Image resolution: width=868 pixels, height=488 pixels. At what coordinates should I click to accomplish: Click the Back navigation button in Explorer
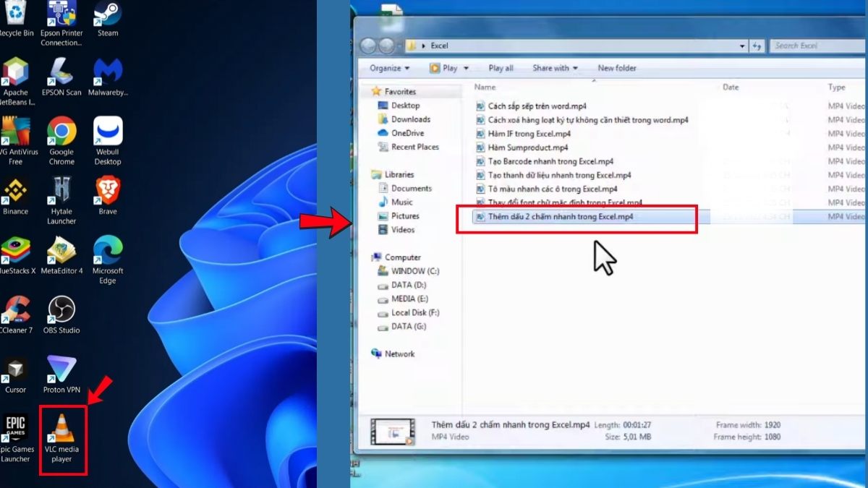point(368,46)
